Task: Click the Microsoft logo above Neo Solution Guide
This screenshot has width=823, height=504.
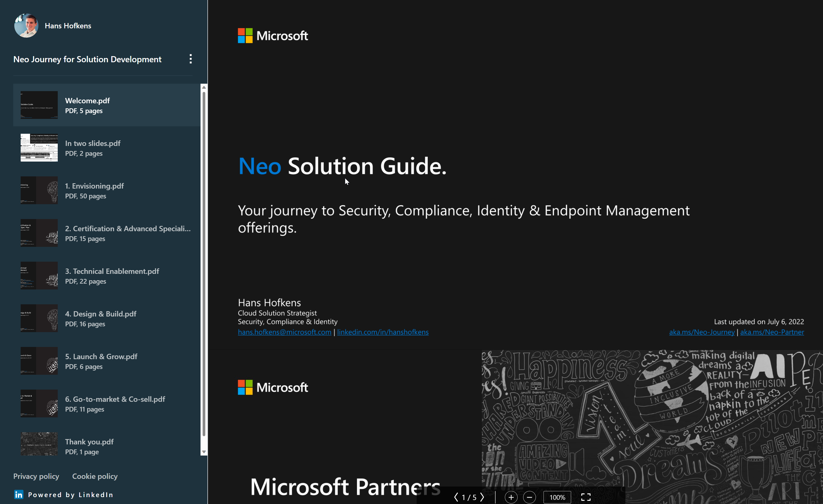Action: point(273,36)
